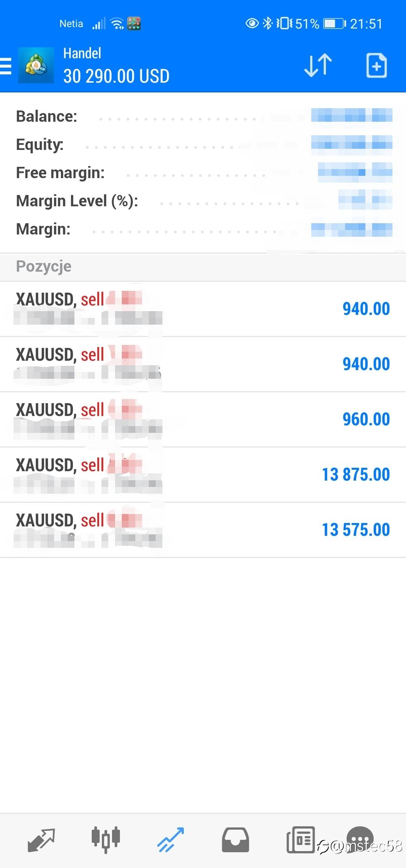Screen dimensions: 406x868
Task: Tap the Margin Level (%) row
Action: (203, 201)
